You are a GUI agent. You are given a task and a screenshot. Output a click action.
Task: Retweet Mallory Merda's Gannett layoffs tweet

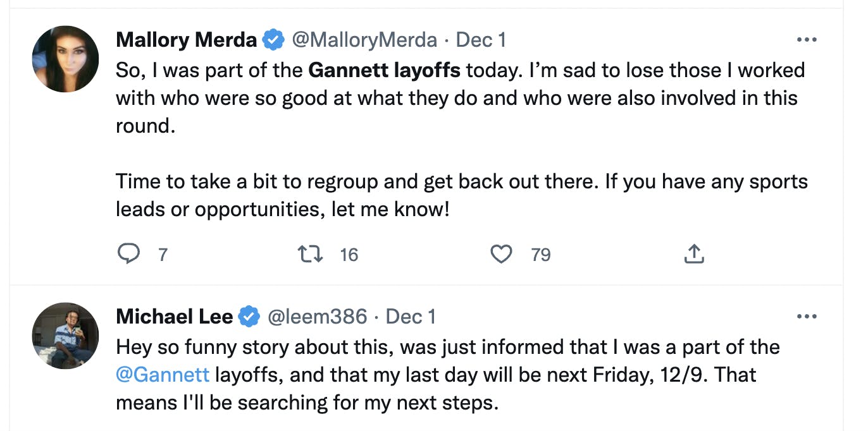pyautogui.click(x=311, y=254)
